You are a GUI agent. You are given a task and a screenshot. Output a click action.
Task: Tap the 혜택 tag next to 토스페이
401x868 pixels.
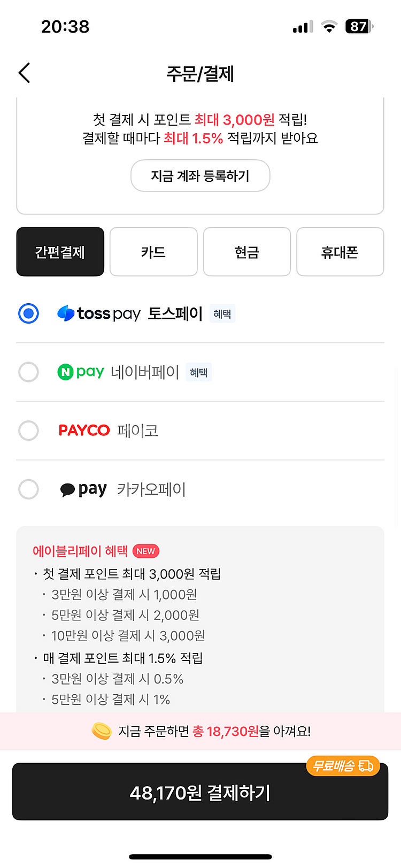[x=222, y=314]
